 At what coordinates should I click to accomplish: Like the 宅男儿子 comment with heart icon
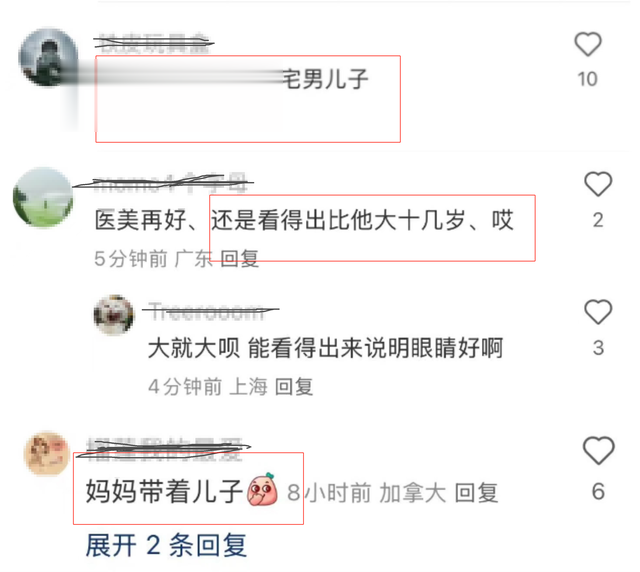click(588, 44)
